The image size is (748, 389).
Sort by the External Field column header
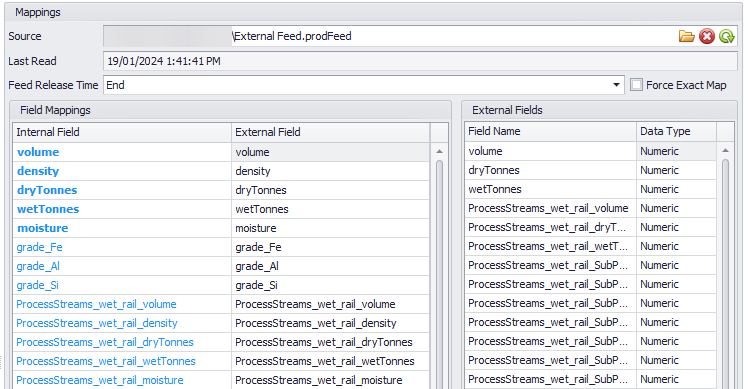331,132
